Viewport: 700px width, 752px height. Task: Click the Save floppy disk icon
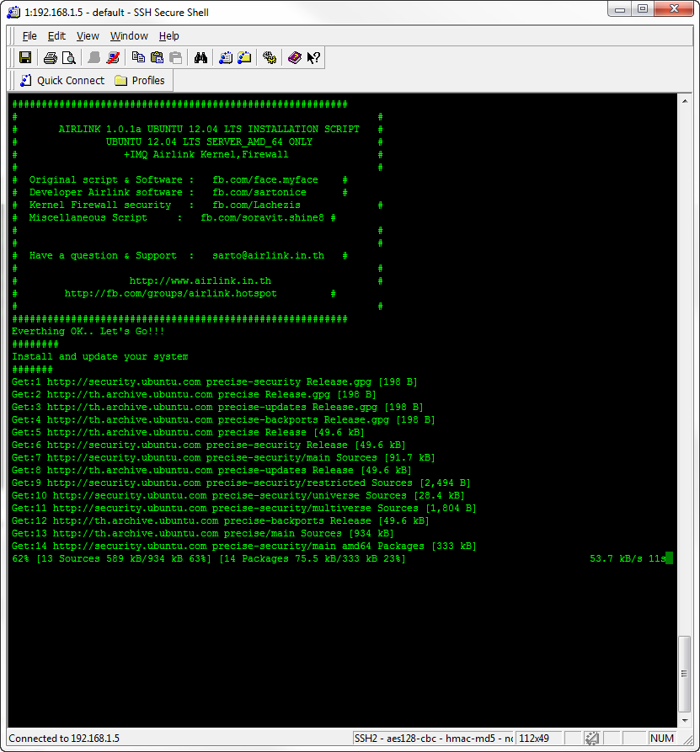pyautogui.click(x=25, y=58)
